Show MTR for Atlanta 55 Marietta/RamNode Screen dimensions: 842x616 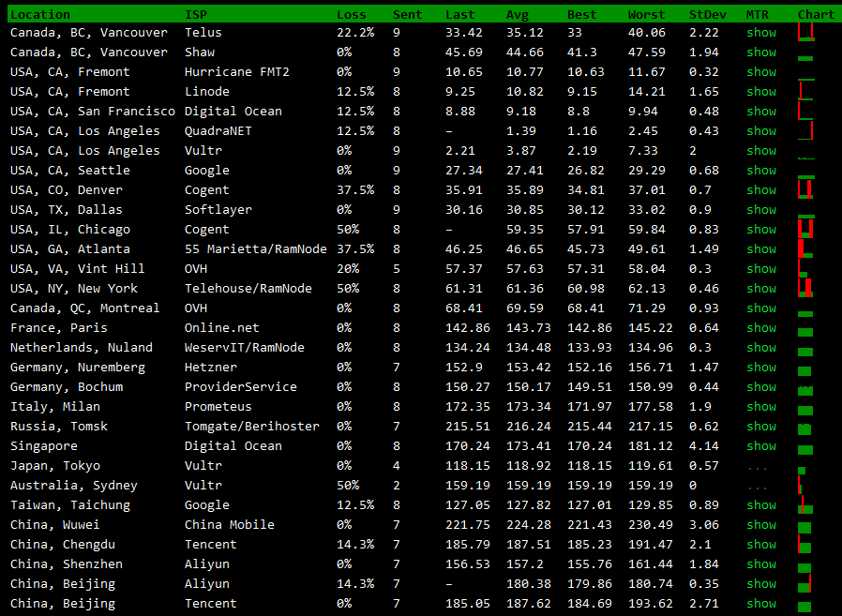[x=761, y=249]
